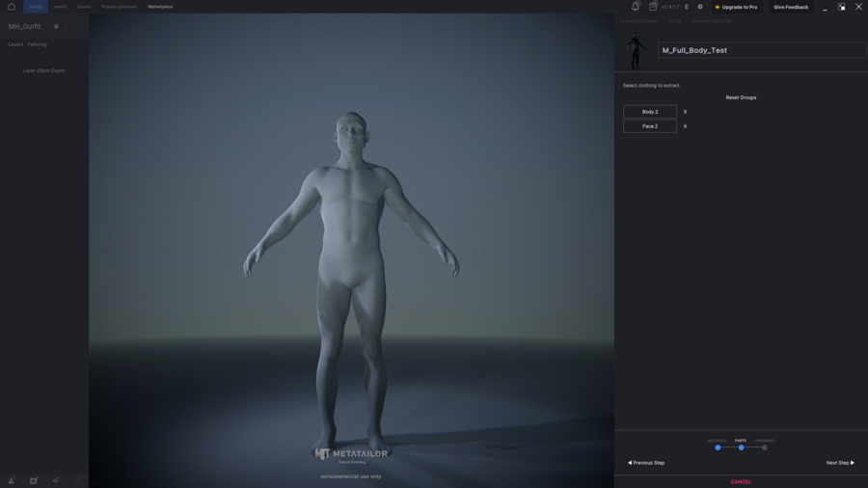Open the Import tab

coord(60,7)
